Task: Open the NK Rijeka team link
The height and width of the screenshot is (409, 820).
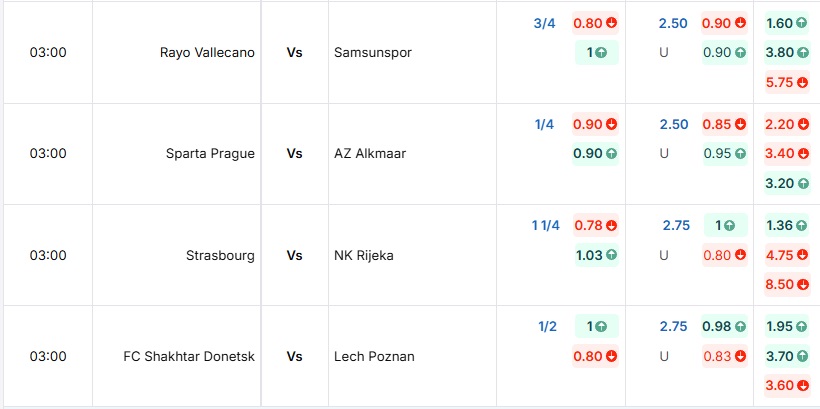Action: pyautogui.click(x=364, y=255)
